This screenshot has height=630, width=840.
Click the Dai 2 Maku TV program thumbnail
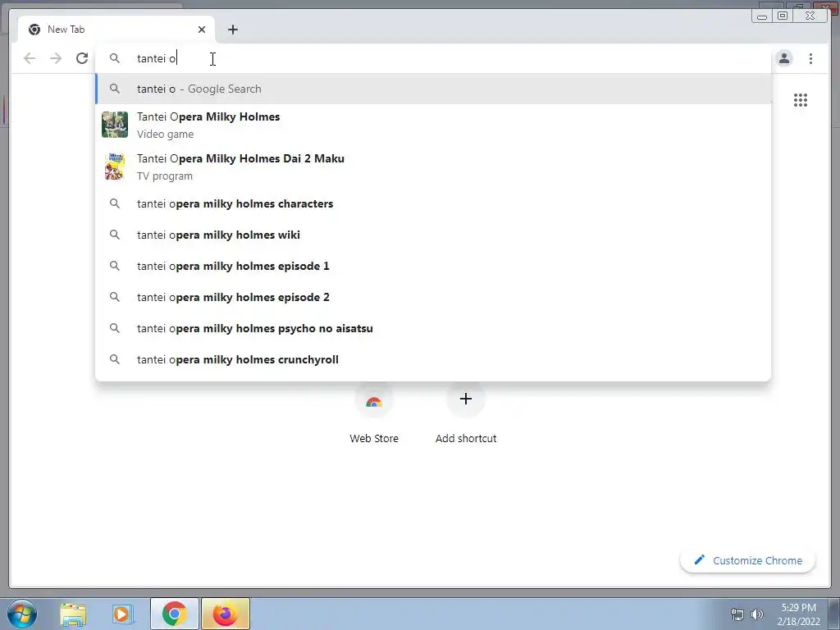(115, 167)
